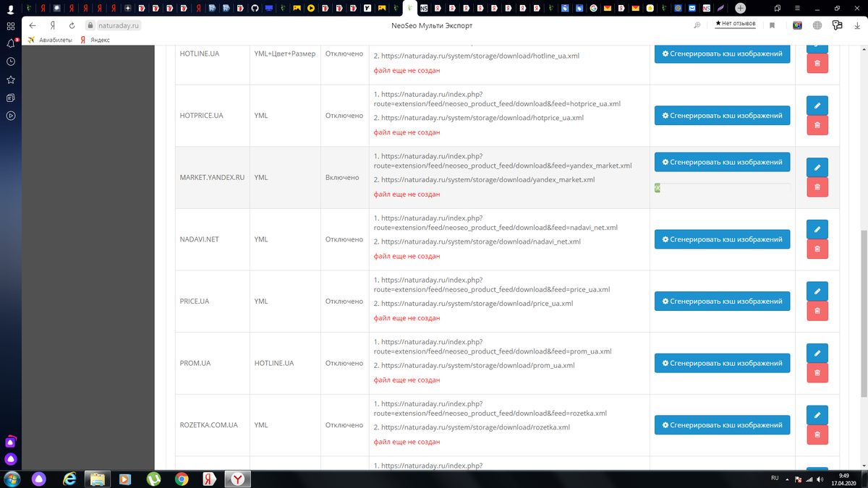Open Google Chrome from the taskbar
Image resolution: width=868 pixels, height=488 pixels.
[x=182, y=479]
